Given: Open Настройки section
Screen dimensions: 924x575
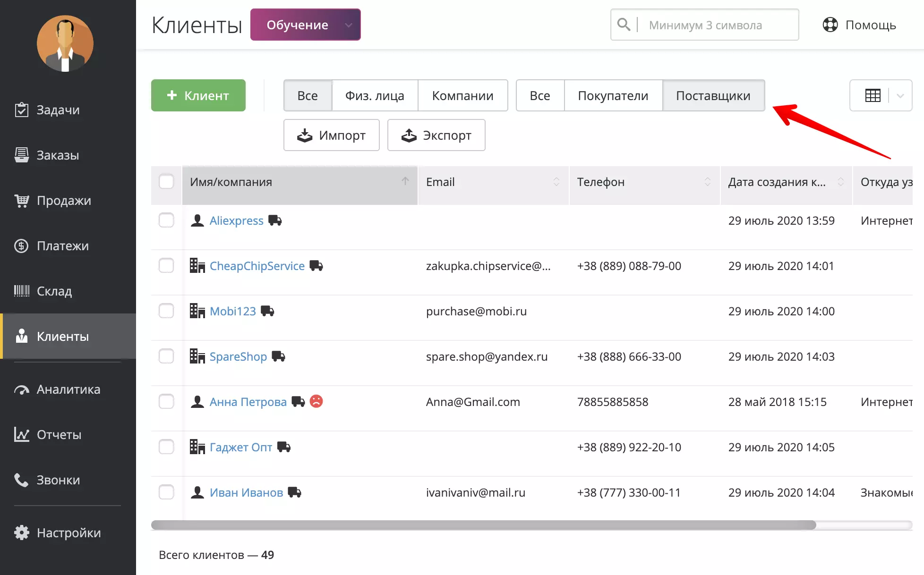Looking at the screenshot, I should tap(68, 533).
